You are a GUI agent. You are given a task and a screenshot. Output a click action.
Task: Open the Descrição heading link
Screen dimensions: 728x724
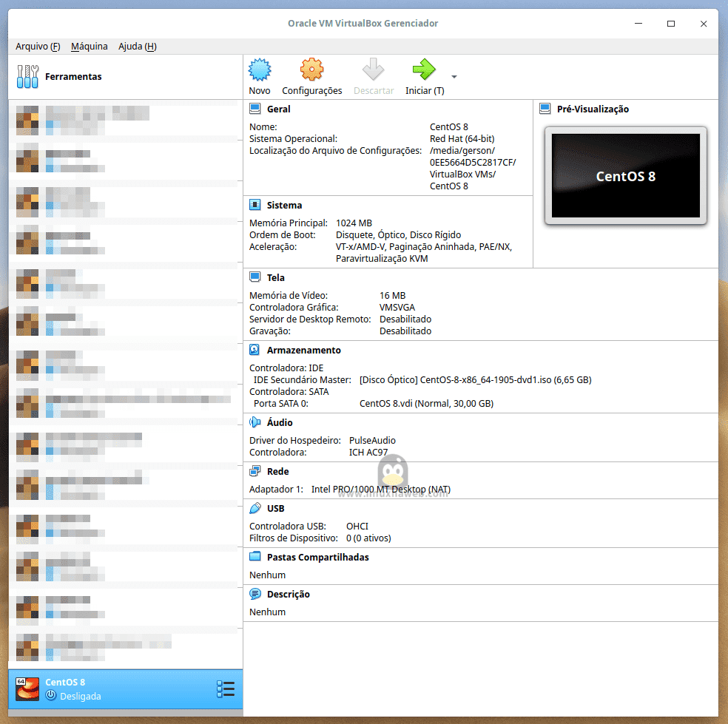pyautogui.click(x=289, y=594)
